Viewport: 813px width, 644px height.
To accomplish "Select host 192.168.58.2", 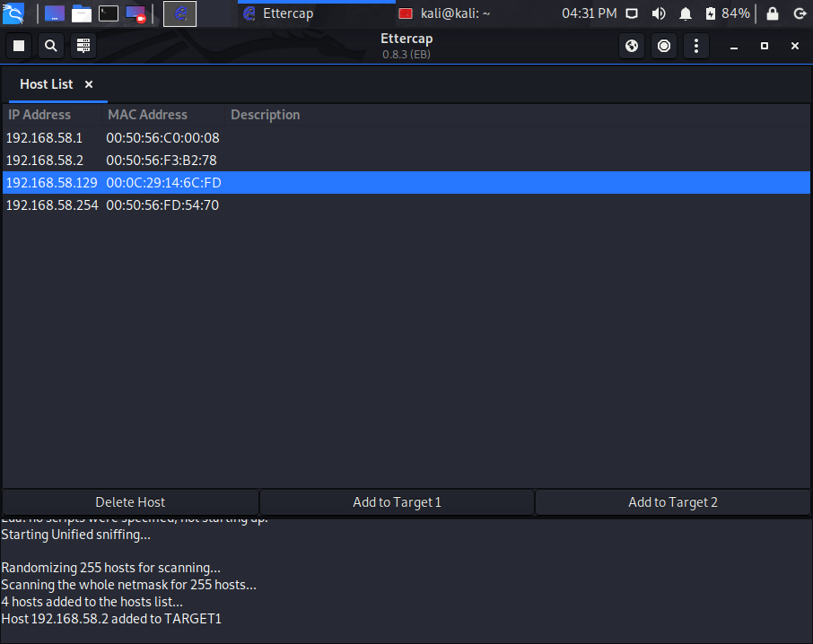I will tap(406, 160).
